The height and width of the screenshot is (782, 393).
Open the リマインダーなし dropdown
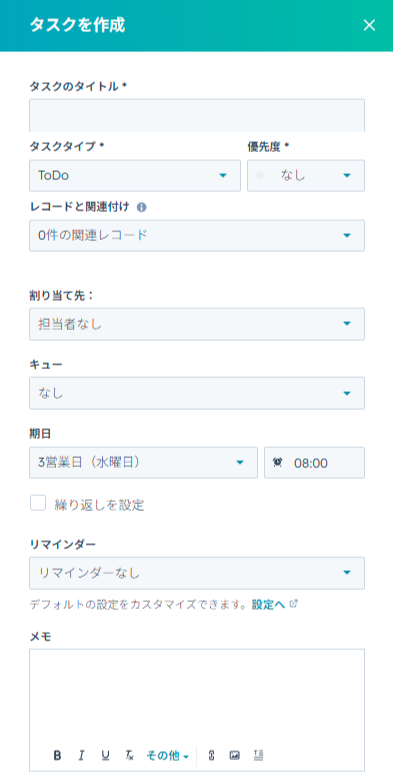197,573
